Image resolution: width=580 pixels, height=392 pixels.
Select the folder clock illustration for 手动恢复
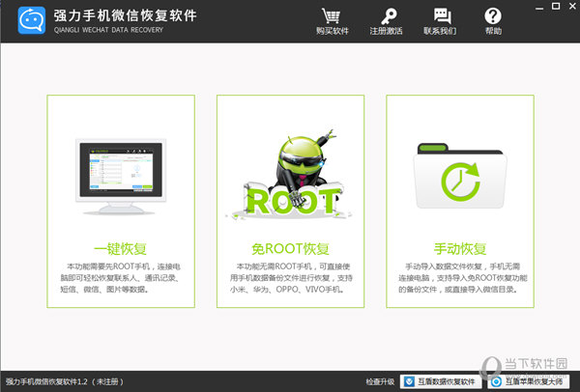pyautogui.click(x=460, y=176)
